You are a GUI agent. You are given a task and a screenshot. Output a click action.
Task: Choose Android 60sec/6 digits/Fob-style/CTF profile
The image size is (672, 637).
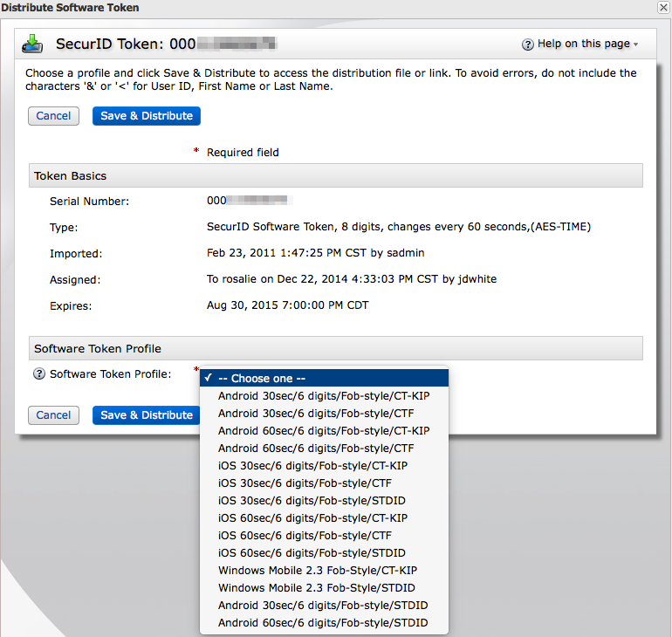pos(324,449)
